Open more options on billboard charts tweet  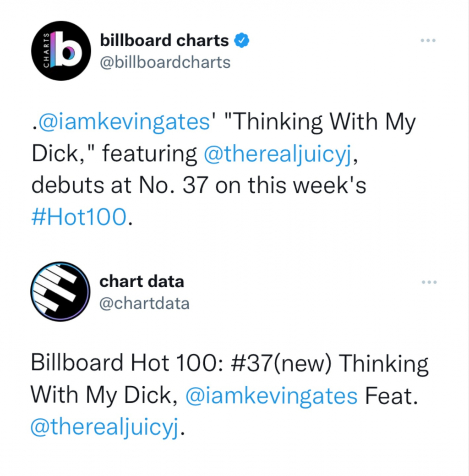coord(429,41)
